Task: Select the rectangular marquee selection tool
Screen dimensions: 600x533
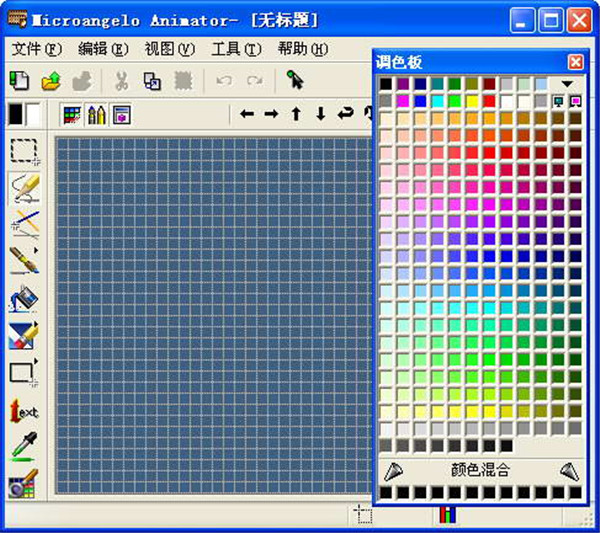Action: click(x=24, y=151)
